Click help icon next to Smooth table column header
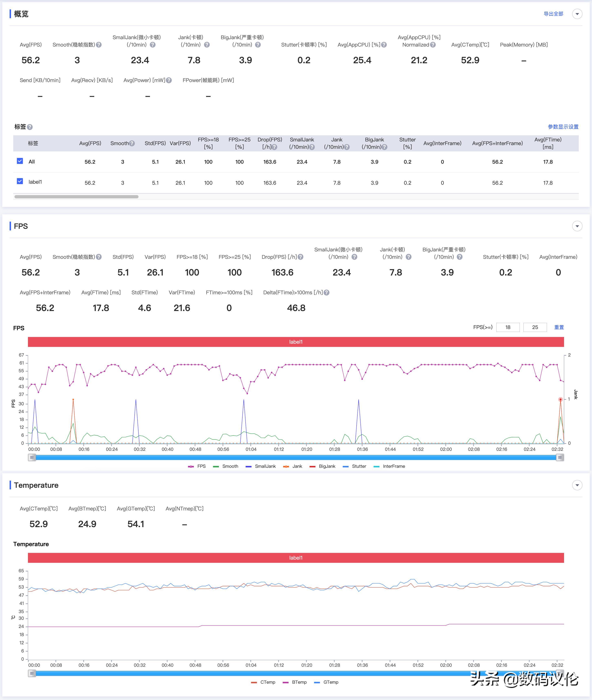592x700 pixels. (x=132, y=143)
